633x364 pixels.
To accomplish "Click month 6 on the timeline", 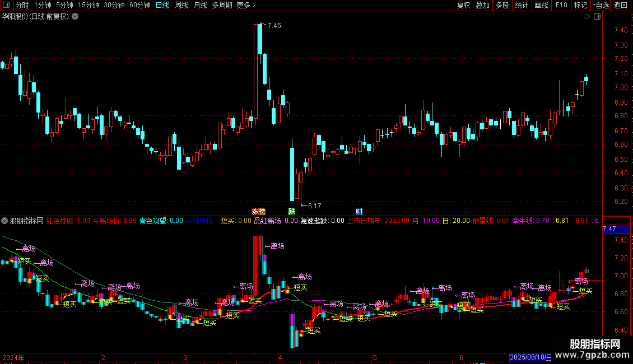I will tap(460, 357).
